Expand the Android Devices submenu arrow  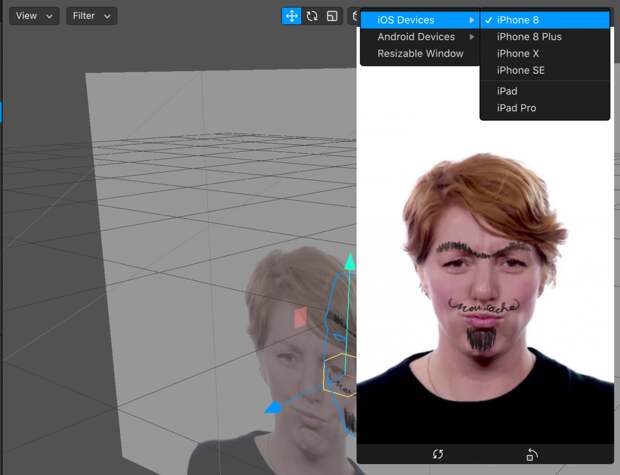click(x=472, y=37)
